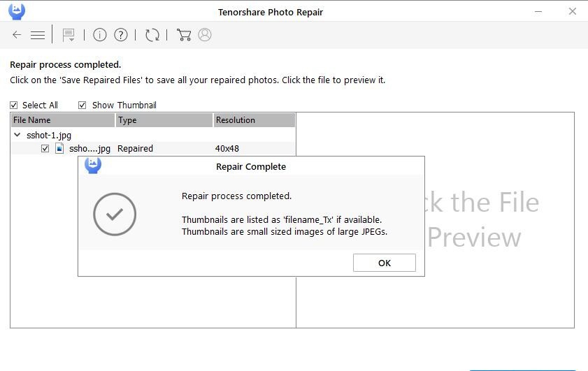Minimize the Tenorshare Photo Repair window
This screenshot has height=371, width=588.
click(x=538, y=12)
